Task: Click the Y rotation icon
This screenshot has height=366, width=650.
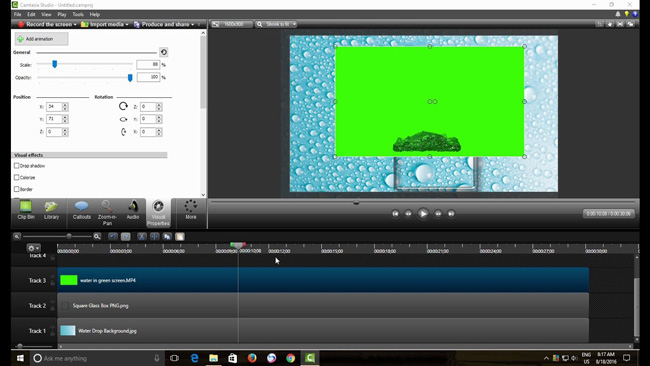Action: pyautogui.click(x=123, y=119)
